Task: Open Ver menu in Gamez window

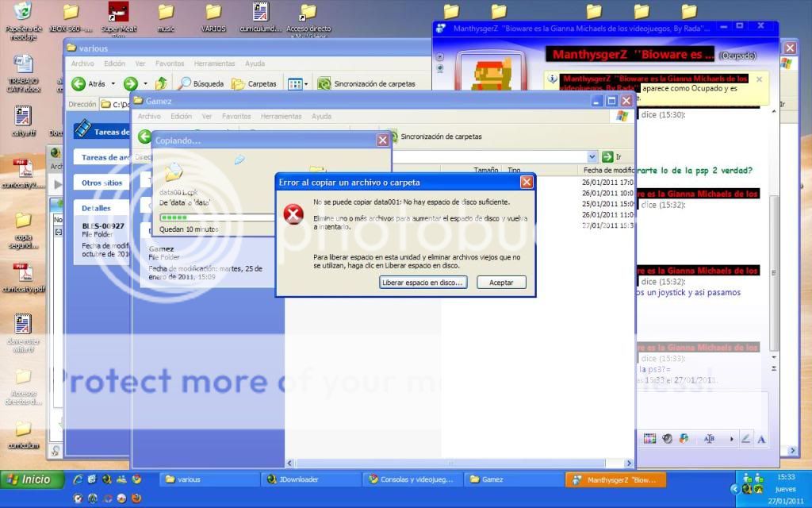Action: (x=207, y=116)
